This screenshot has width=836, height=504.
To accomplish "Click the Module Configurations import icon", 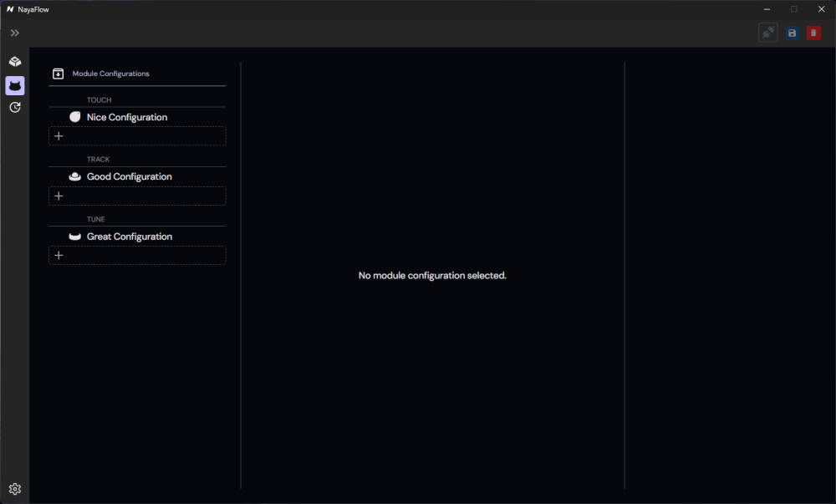I will 59,74.
